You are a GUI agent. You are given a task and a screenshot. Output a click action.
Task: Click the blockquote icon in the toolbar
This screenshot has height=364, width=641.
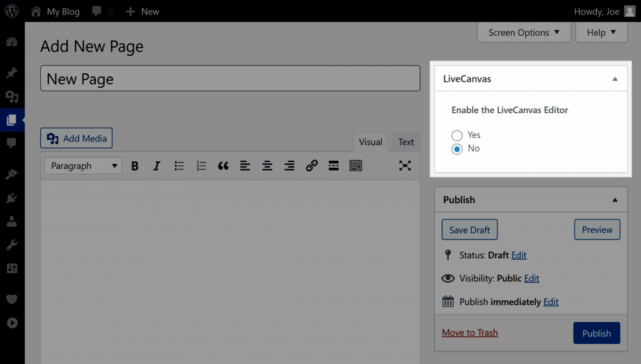click(x=223, y=165)
